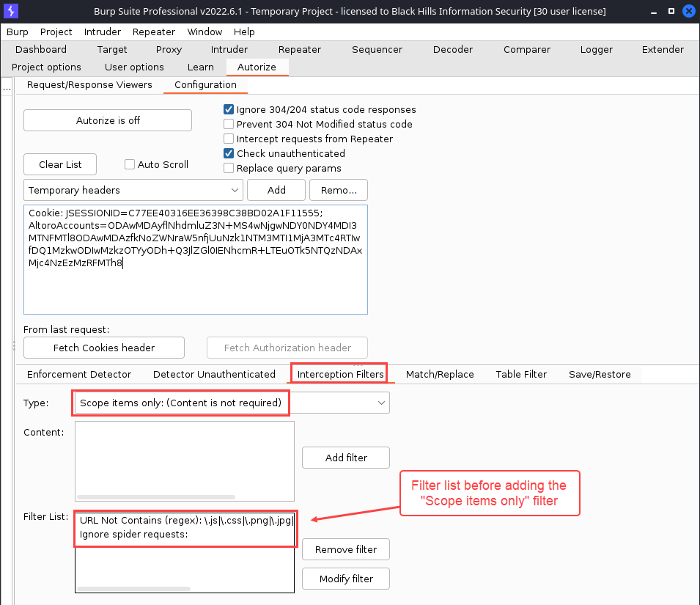
Task: Click the Burp Suite logo icon in title bar
Action: (x=10, y=11)
